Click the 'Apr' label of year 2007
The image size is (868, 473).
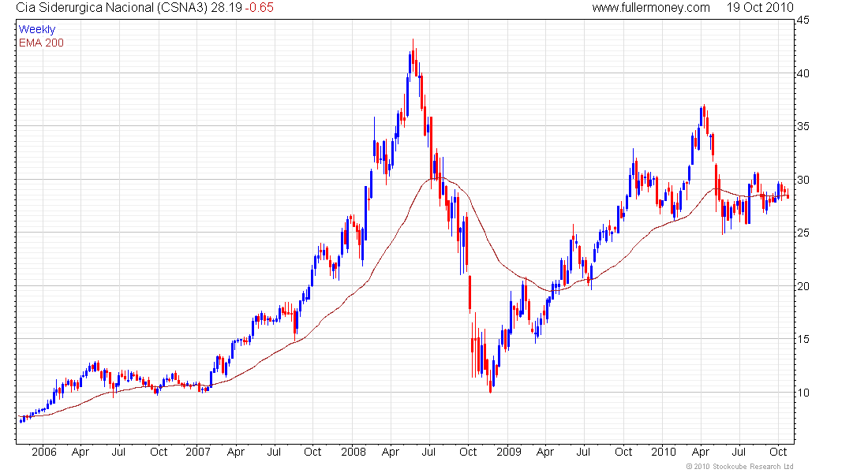[x=235, y=453]
